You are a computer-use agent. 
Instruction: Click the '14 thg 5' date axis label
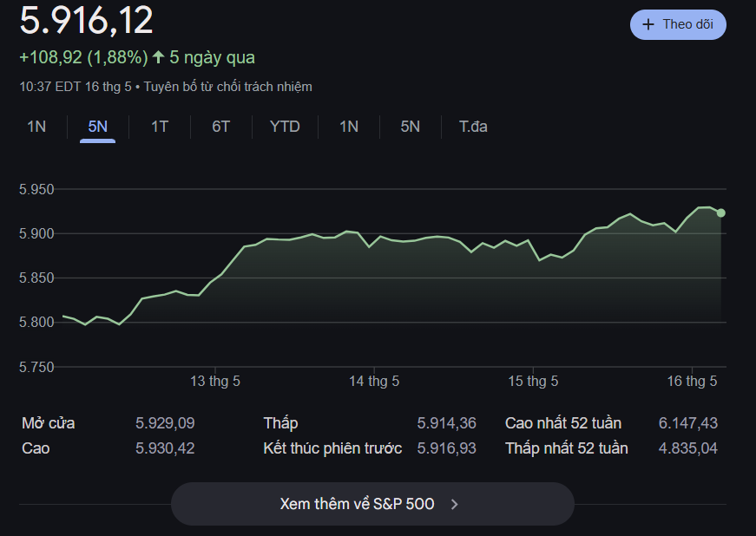(374, 382)
